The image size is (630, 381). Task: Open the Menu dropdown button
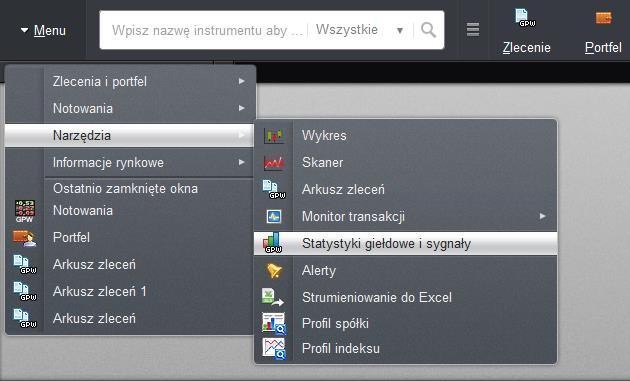(x=43, y=30)
